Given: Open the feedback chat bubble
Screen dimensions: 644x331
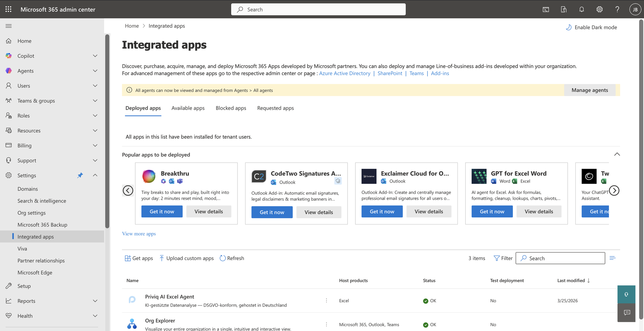Looking at the screenshot, I should [626, 312].
